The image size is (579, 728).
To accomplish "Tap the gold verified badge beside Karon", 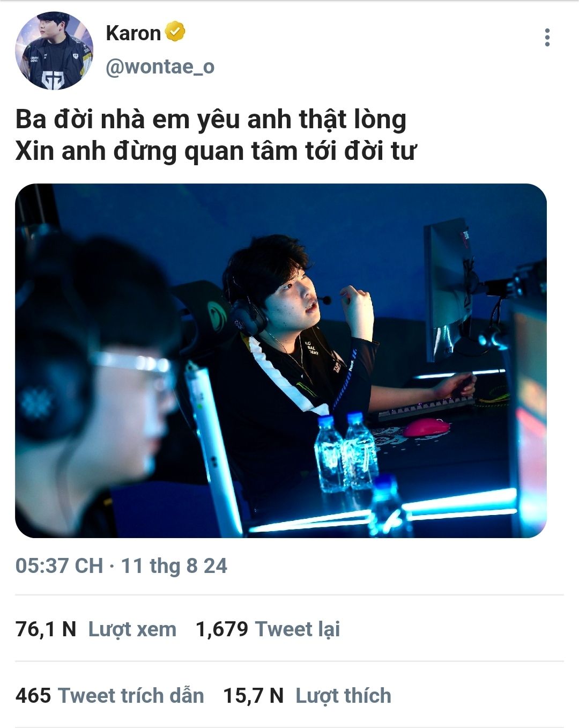I will (x=175, y=32).
